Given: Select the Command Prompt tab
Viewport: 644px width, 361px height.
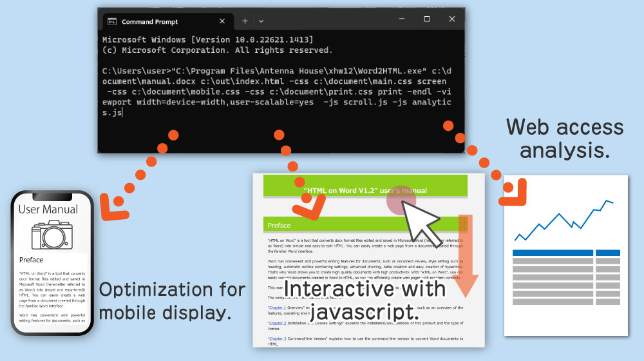Looking at the screenshot, I should click(168, 21).
